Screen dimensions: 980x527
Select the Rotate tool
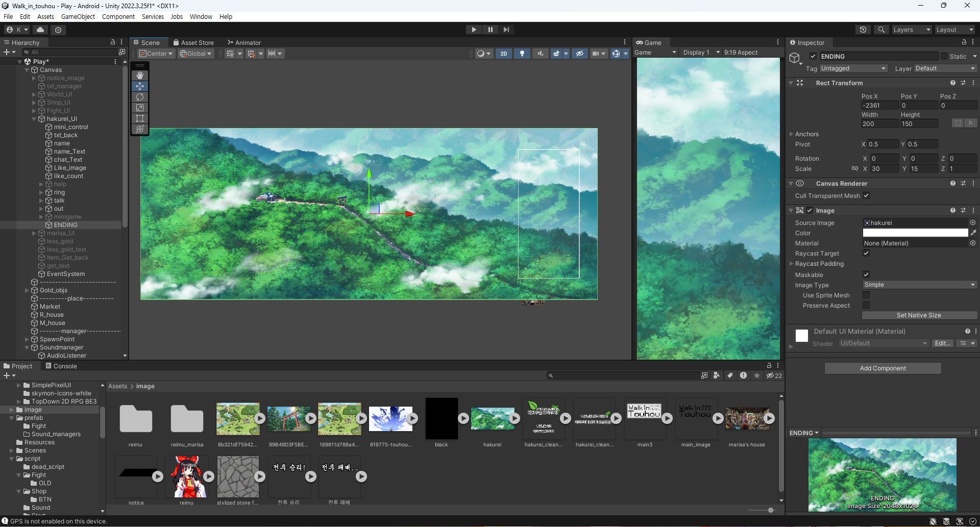pyautogui.click(x=140, y=97)
